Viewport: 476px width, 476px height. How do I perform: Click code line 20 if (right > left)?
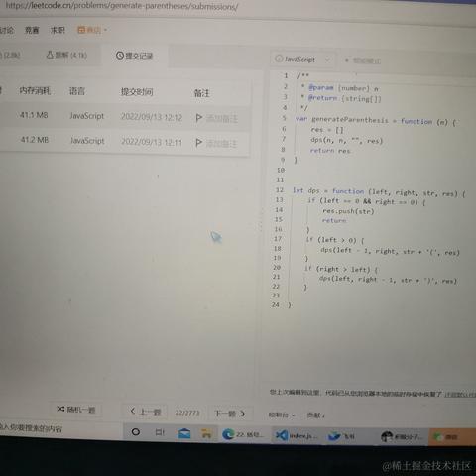pos(341,269)
